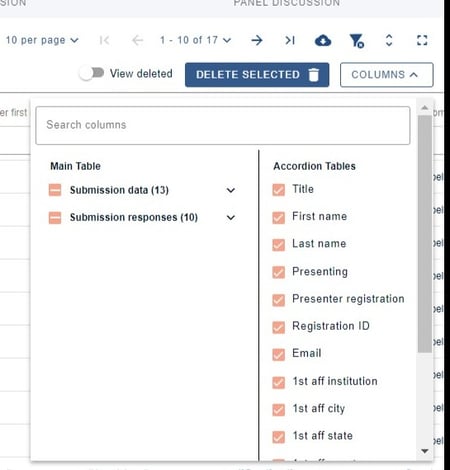Click the Search columns input field
The width and height of the screenshot is (450, 470).
coord(223,125)
